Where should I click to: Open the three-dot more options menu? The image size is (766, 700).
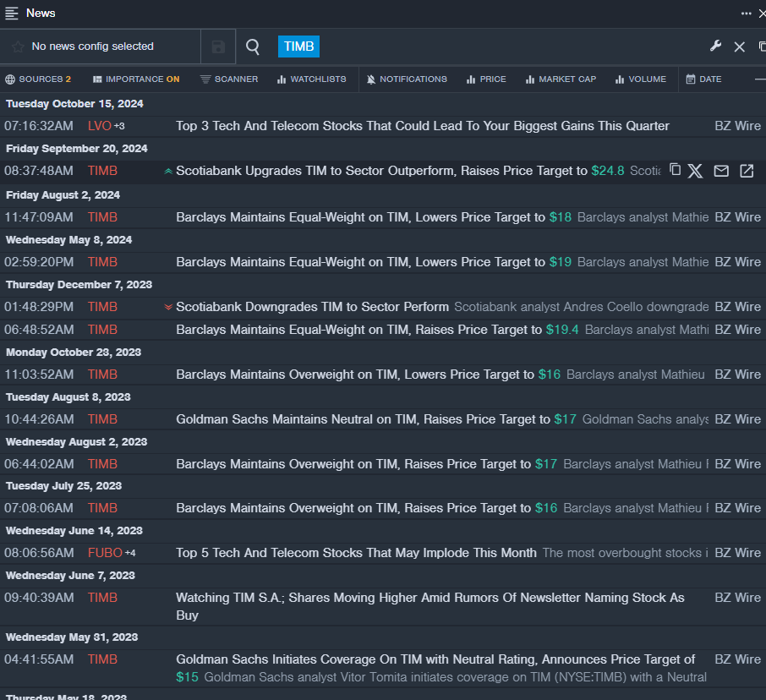(x=746, y=14)
